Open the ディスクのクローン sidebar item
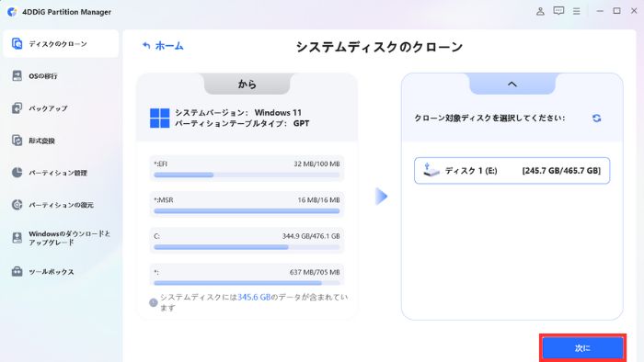This screenshot has width=644, height=362. coord(61,44)
